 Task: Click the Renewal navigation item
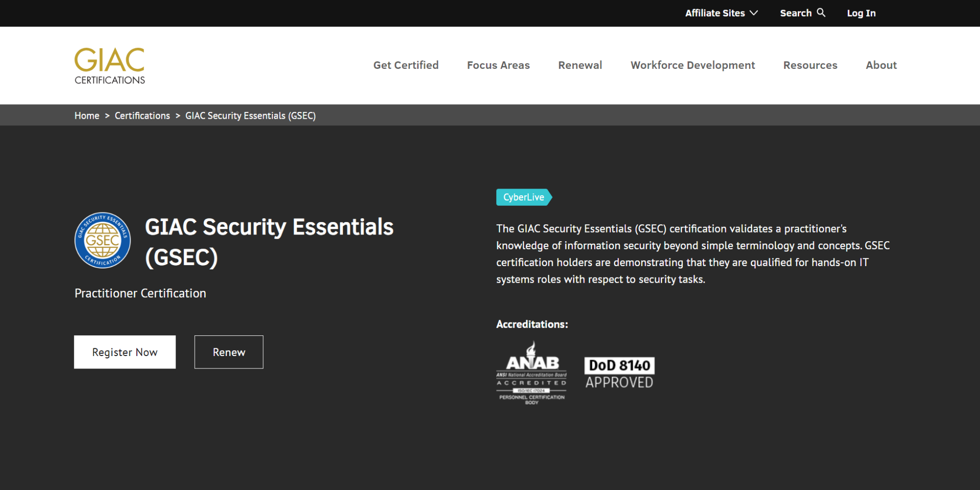(x=580, y=65)
